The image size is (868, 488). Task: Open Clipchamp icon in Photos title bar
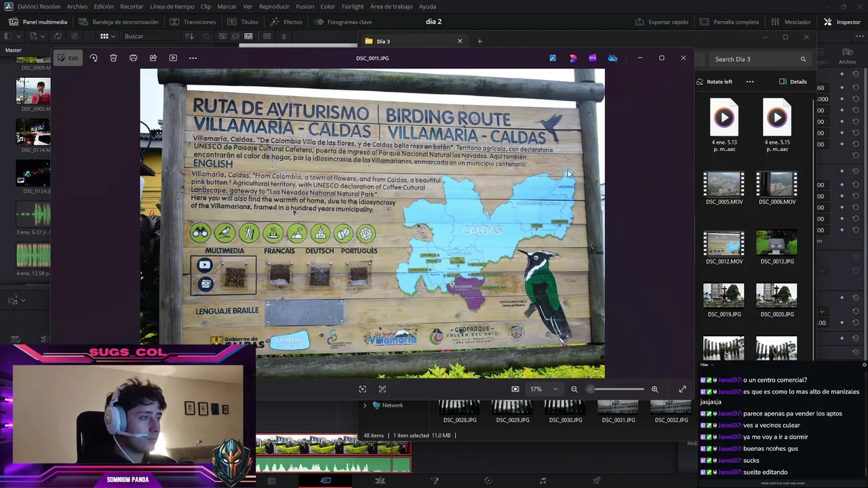(593, 58)
